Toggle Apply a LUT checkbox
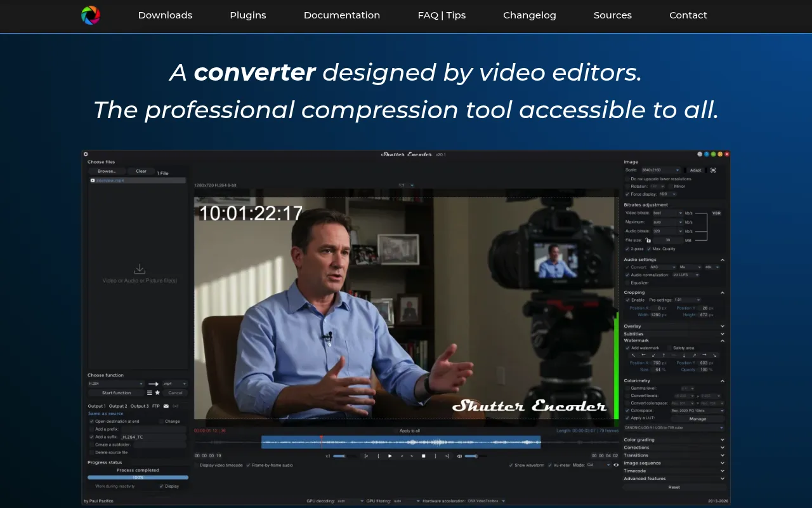Image resolution: width=812 pixels, height=508 pixels. click(x=627, y=418)
